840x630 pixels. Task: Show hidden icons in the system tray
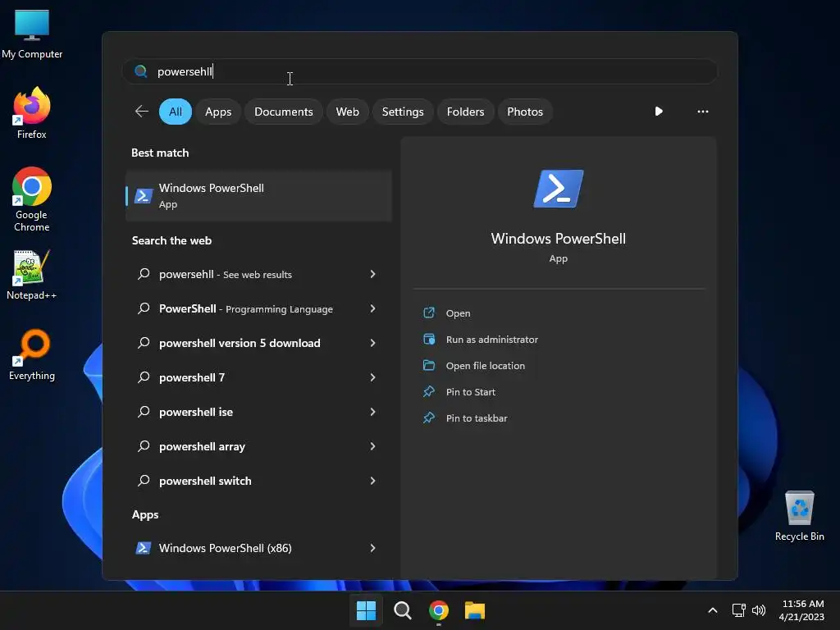[x=713, y=610]
